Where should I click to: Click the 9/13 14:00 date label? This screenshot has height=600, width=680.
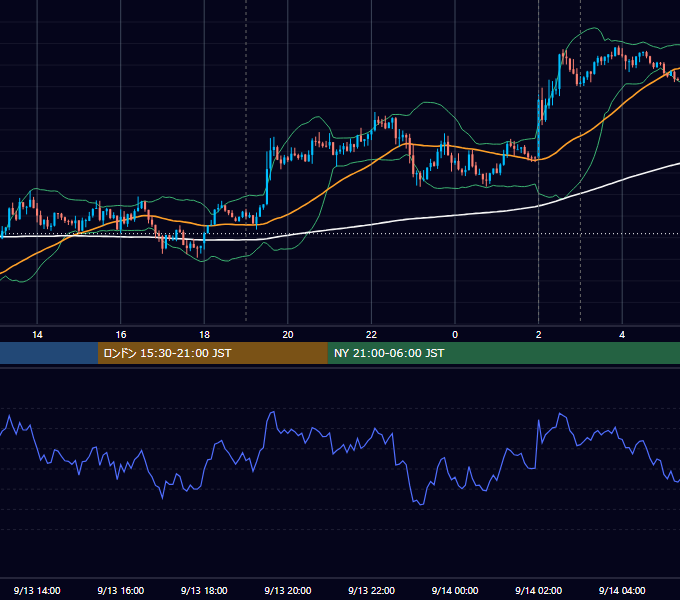(37, 590)
